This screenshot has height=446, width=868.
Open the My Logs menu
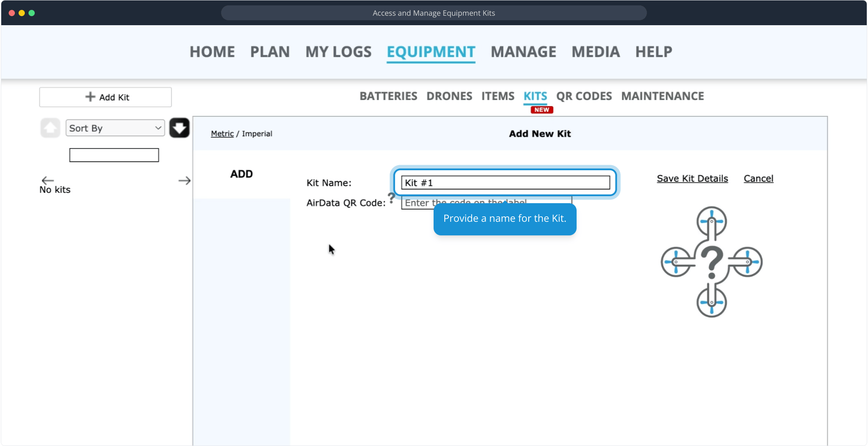pyautogui.click(x=338, y=52)
